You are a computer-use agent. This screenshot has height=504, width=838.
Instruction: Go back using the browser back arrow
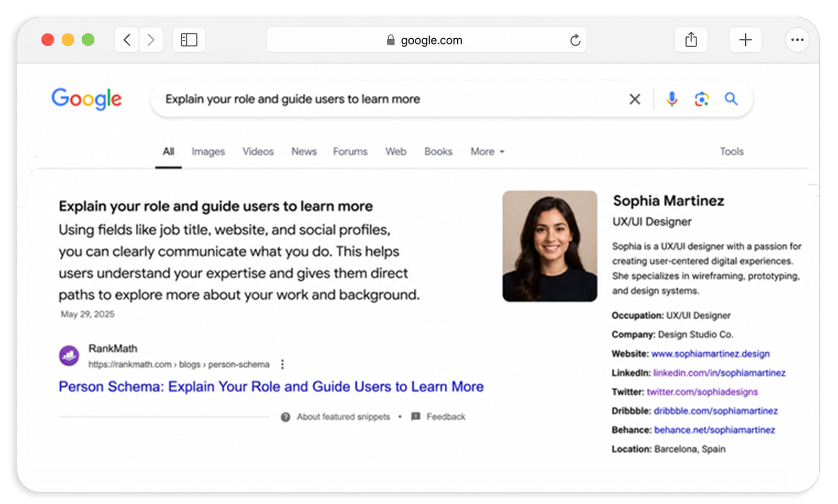click(x=127, y=40)
